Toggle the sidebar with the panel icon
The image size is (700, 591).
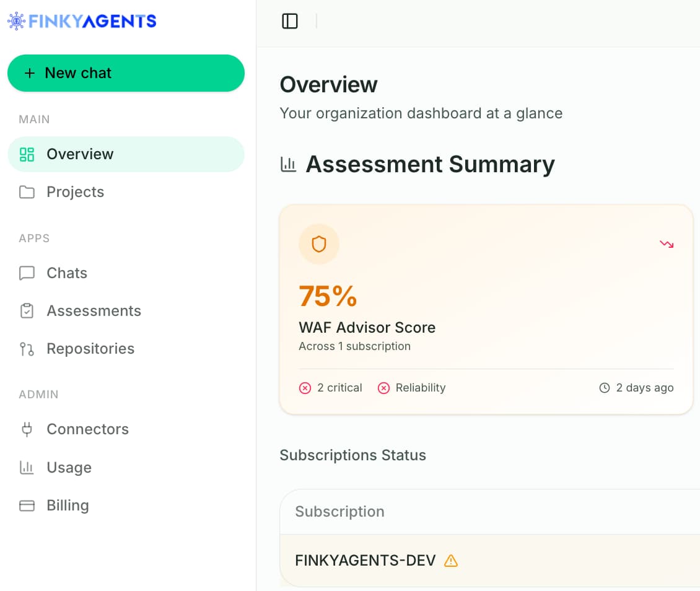[x=290, y=20]
